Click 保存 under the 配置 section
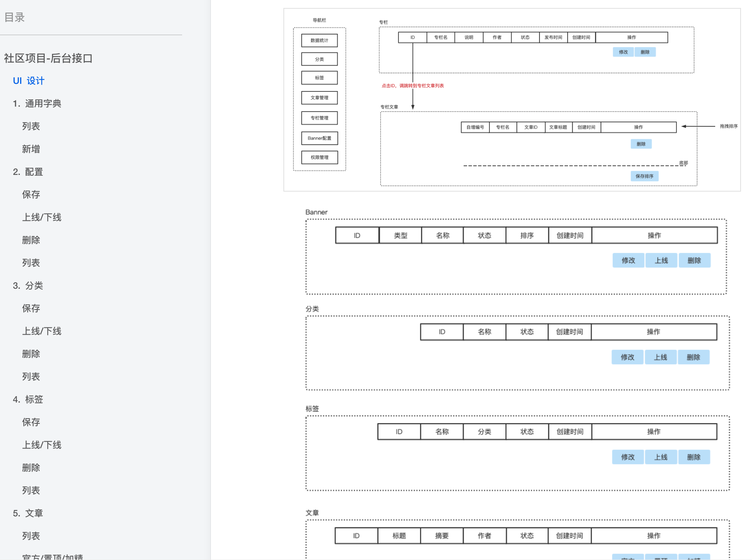The width and height of the screenshot is (752, 560). pyautogui.click(x=31, y=195)
